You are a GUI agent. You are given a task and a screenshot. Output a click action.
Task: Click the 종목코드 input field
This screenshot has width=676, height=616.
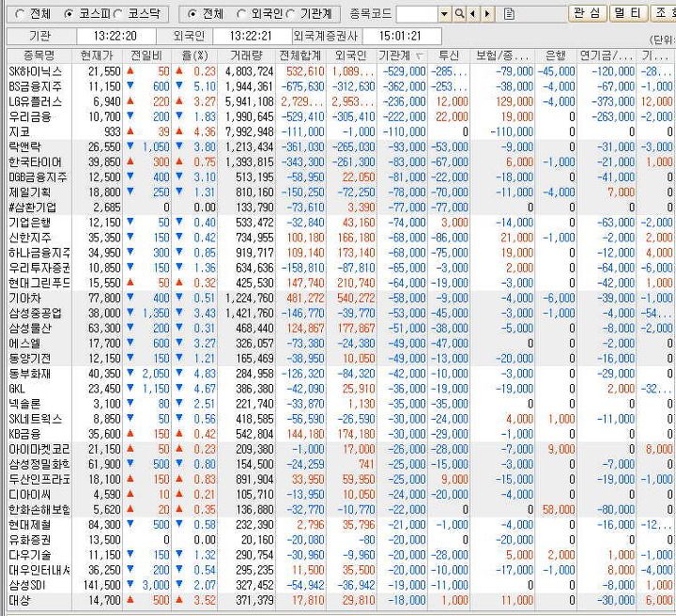point(417,14)
